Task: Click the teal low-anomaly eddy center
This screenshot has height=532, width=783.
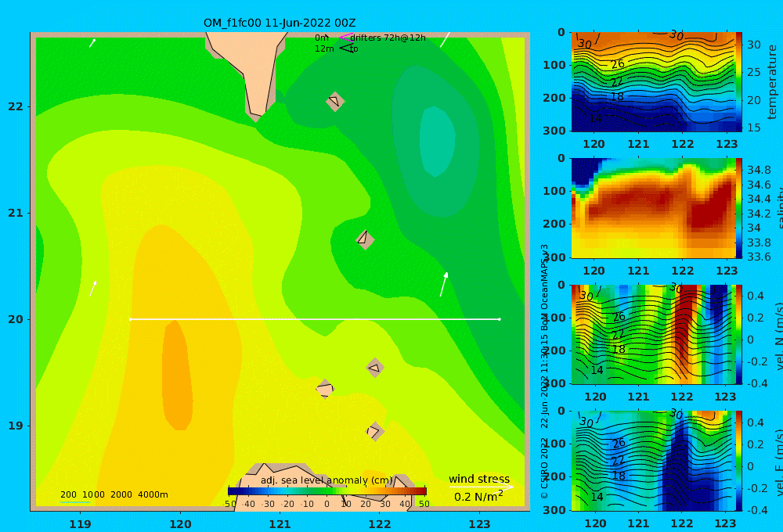Action: pyautogui.click(x=438, y=141)
